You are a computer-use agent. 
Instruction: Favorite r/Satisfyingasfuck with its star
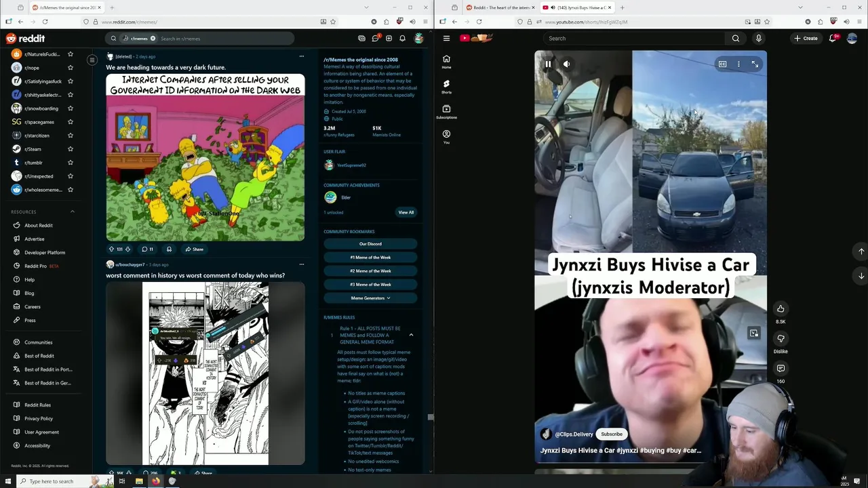[x=70, y=81]
